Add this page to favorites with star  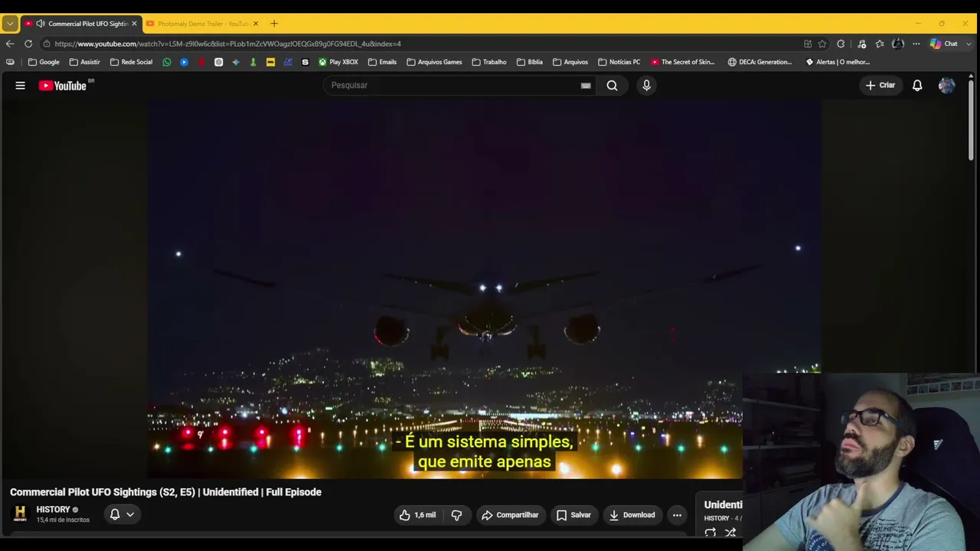click(822, 44)
